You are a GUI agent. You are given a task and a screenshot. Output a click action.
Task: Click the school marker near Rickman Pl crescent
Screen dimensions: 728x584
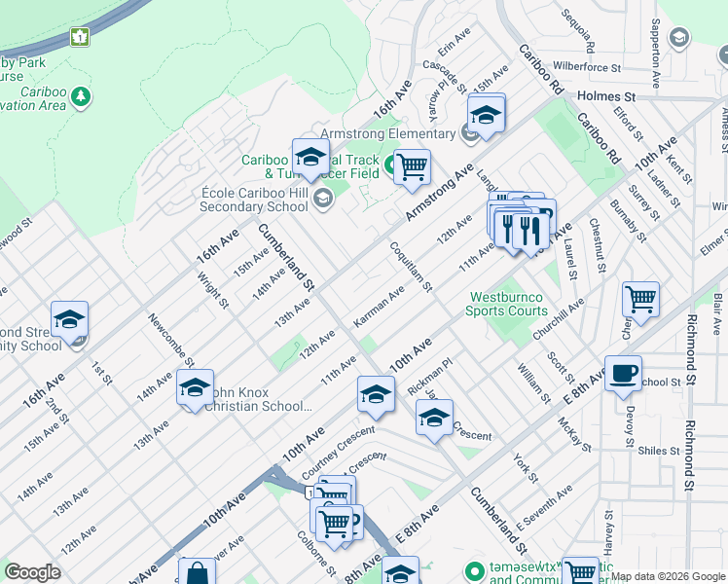point(434,420)
